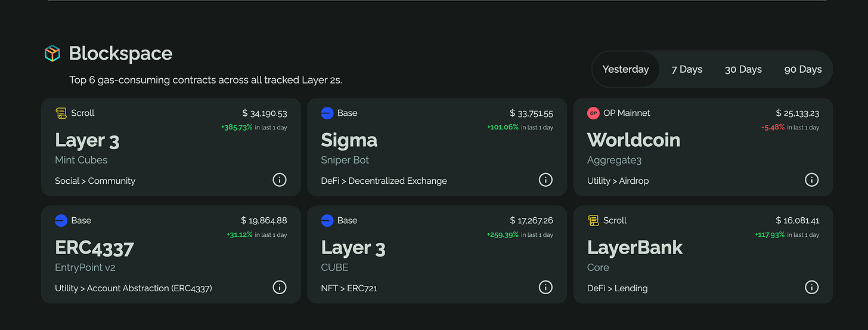Click OP Mainnet icon on Worldcoin card

pos(593,113)
